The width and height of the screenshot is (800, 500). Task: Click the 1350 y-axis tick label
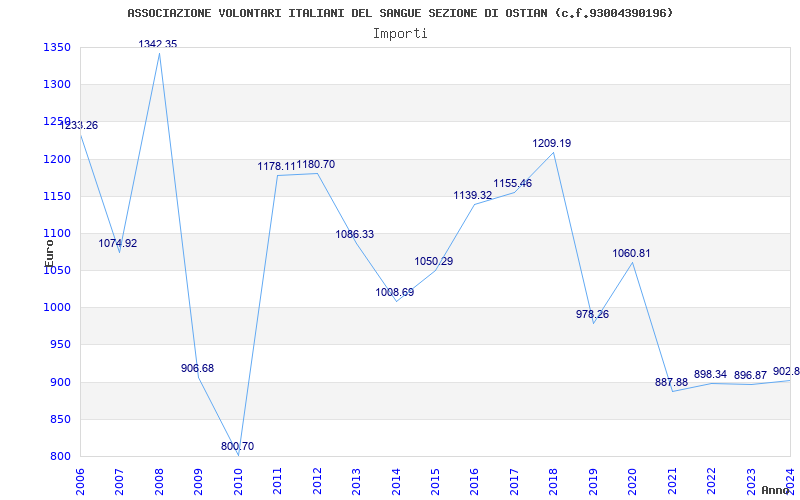pos(57,48)
